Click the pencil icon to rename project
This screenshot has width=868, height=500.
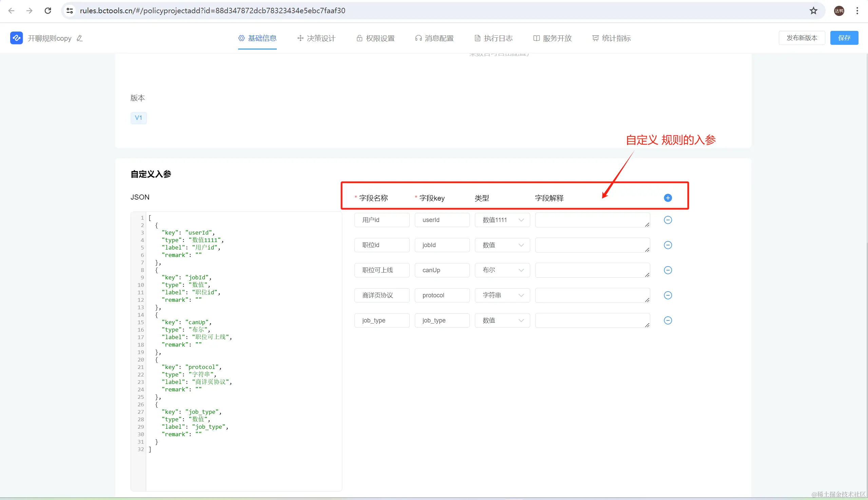pyautogui.click(x=80, y=38)
